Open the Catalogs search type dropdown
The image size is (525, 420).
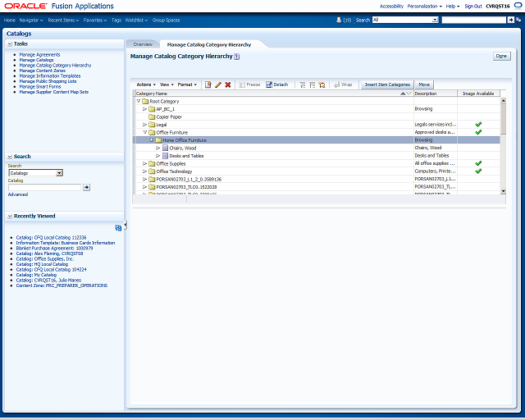tap(59, 173)
